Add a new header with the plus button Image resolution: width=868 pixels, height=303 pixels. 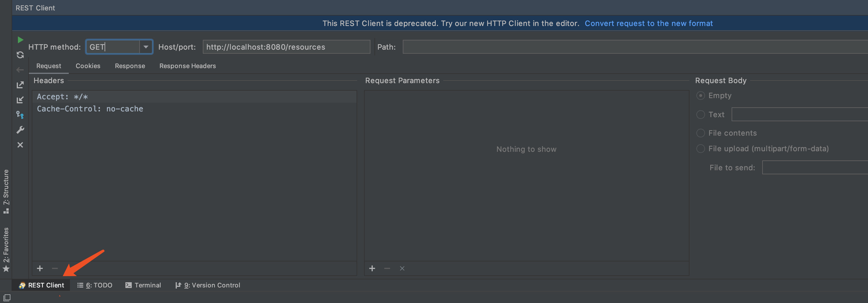tap(40, 268)
